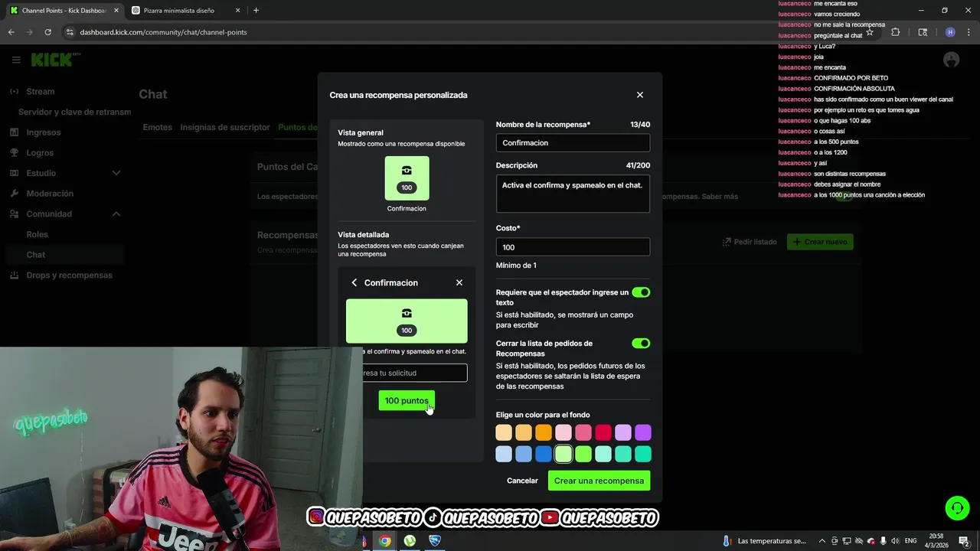Expand the Estudio sidebar section

[116, 173]
